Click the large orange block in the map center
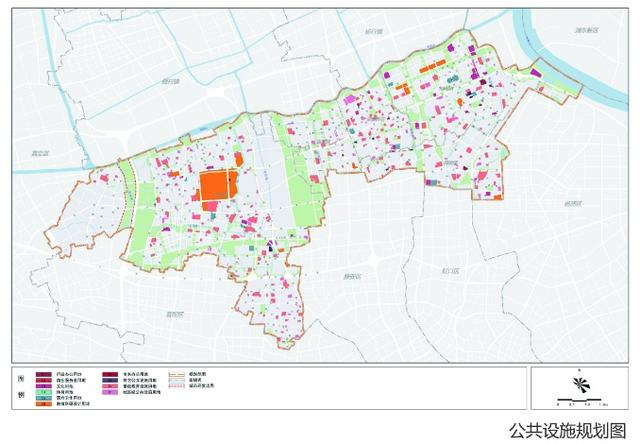The height and width of the screenshot is (444, 640). coord(215,186)
